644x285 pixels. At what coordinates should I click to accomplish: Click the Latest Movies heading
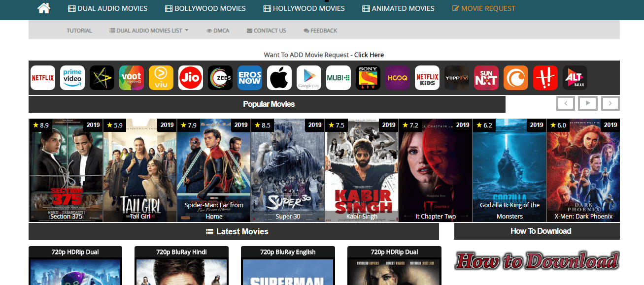coord(237,231)
